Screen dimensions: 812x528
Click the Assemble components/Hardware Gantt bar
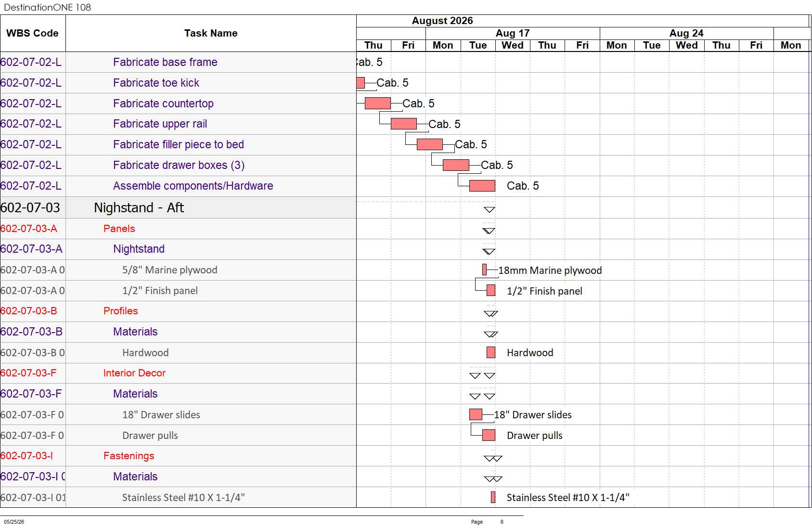point(482,186)
